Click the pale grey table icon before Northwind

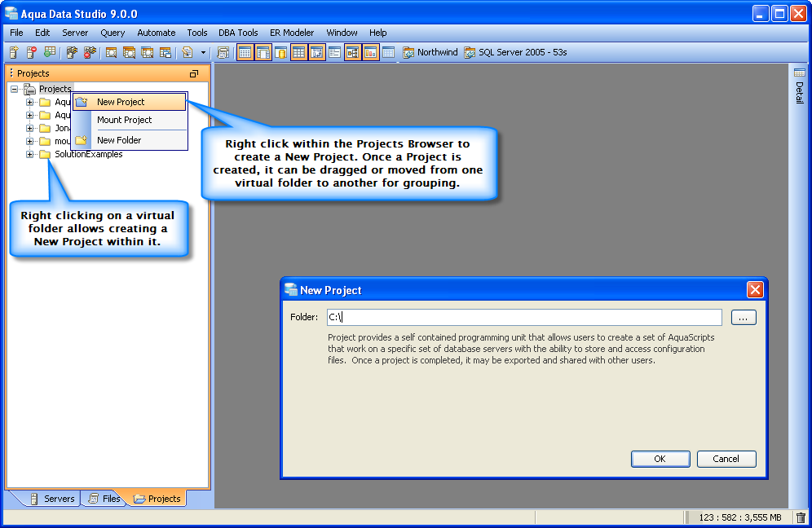pyautogui.click(x=388, y=52)
